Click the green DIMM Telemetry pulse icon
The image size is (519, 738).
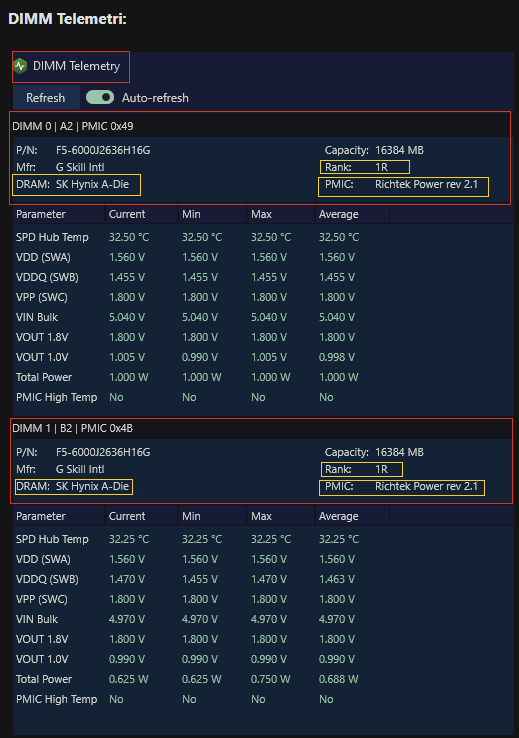[x=20, y=66]
